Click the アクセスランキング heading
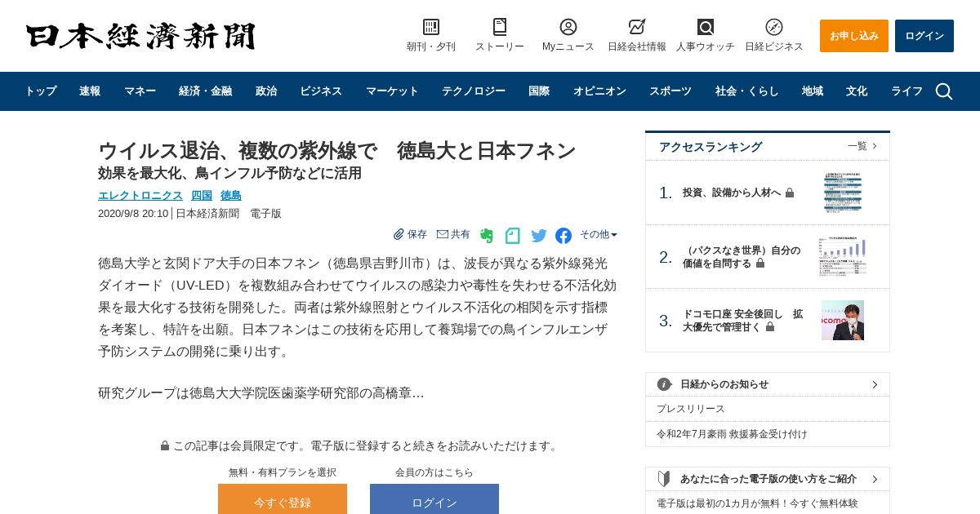980x514 pixels. tap(710, 147)
